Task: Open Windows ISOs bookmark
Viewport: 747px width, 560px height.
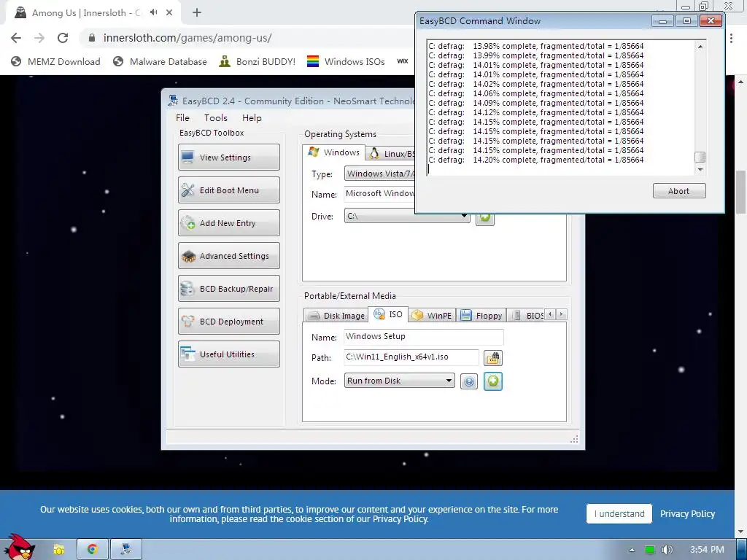Action: point(346,61)
